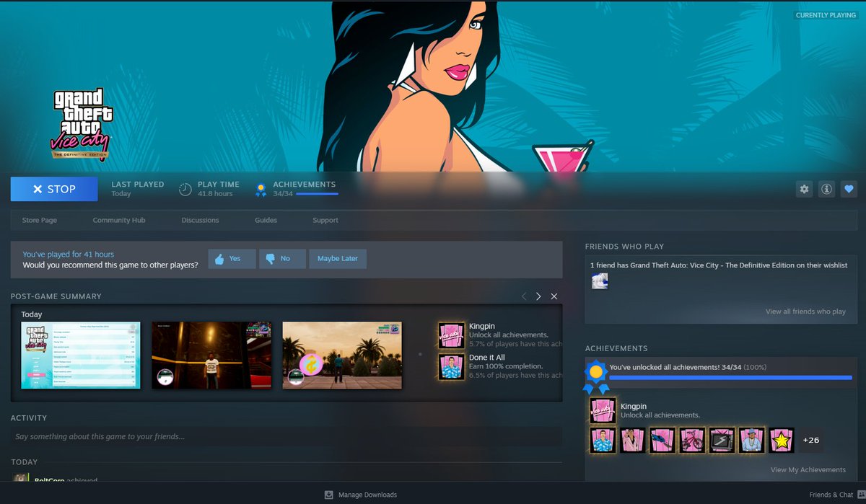Viewport: 866px width, 504px height.
Task: Click the Manage Downloads icon
Action: click(328, 495)
